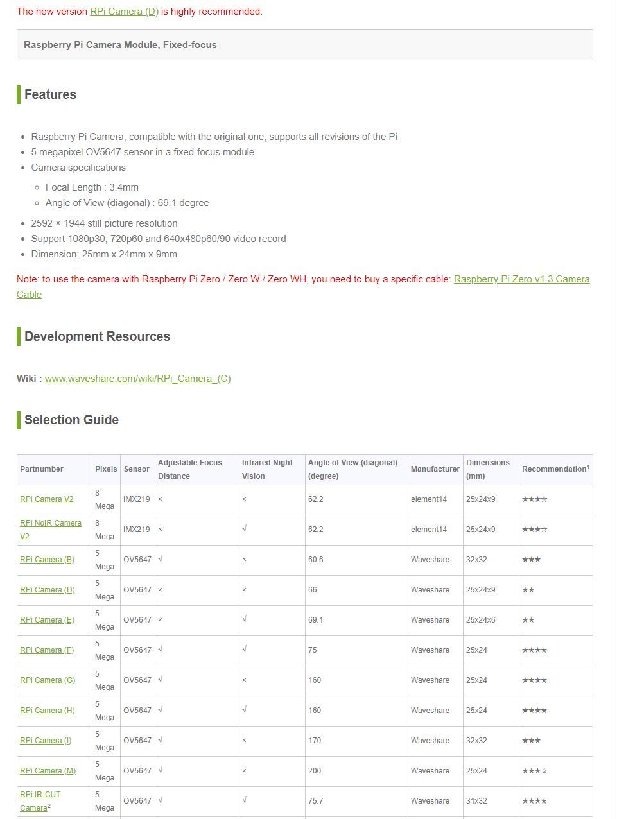The width and height of the screenshot is (644, 819).
Task: Click star rating in RPi Camera (F) row
Action: click(x=534, y=650)
